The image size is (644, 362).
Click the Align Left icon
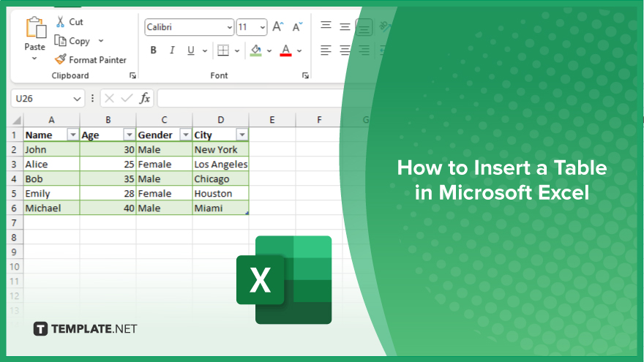(326, 50)
